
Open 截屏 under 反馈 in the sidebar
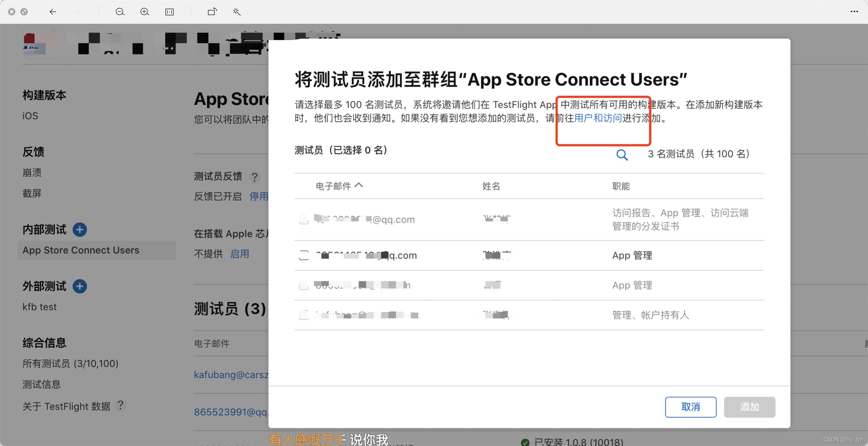pyautogui.click(x=32, y=193)
